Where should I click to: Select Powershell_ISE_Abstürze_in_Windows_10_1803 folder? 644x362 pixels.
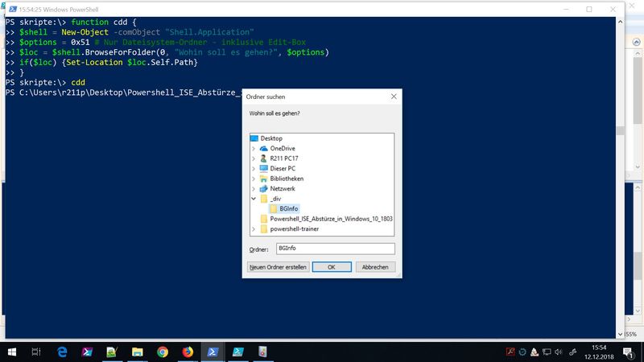(331, 219)
